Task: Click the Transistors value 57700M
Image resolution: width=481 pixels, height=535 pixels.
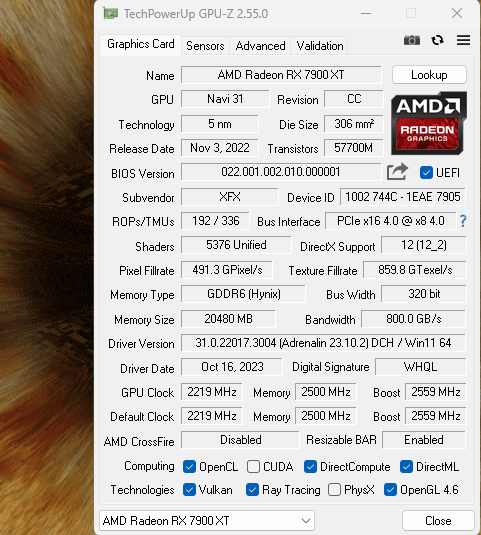Action: click(x=354, y=148)
